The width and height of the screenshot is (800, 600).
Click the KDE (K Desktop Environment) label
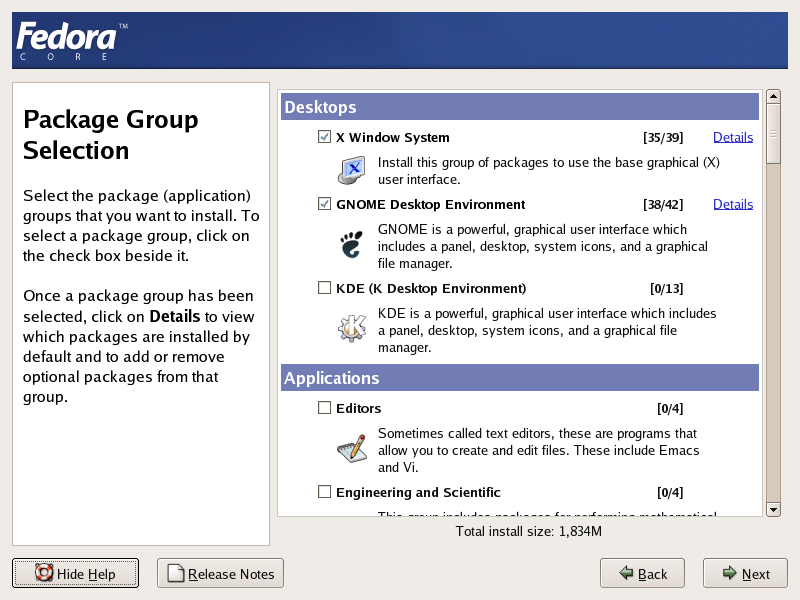click(431, 288)
